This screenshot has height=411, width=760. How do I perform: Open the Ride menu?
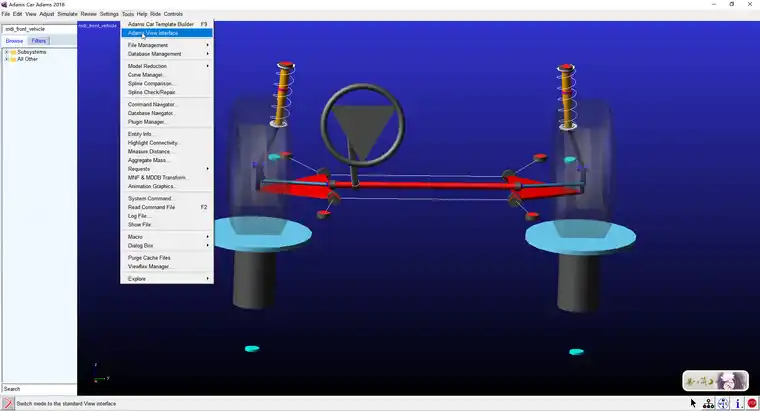click(x=156, y=14)
